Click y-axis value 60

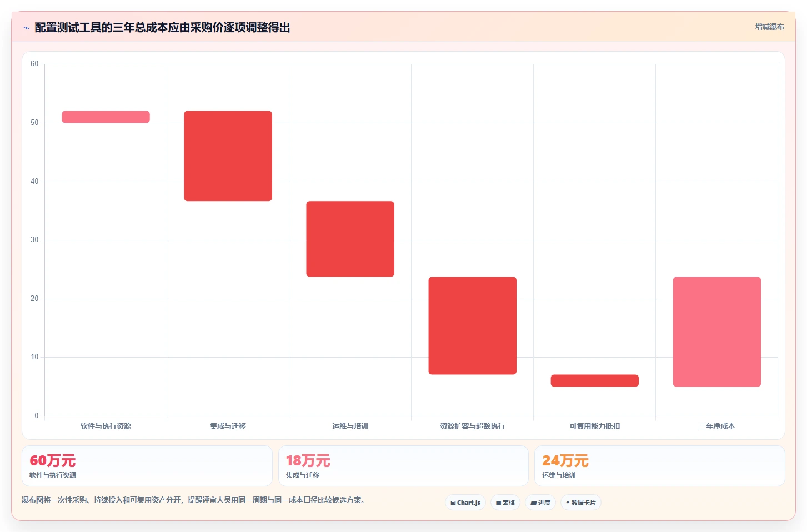(34, 64)
